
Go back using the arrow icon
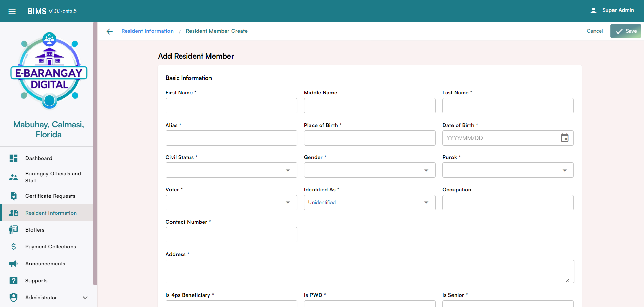tap(109, 31)
